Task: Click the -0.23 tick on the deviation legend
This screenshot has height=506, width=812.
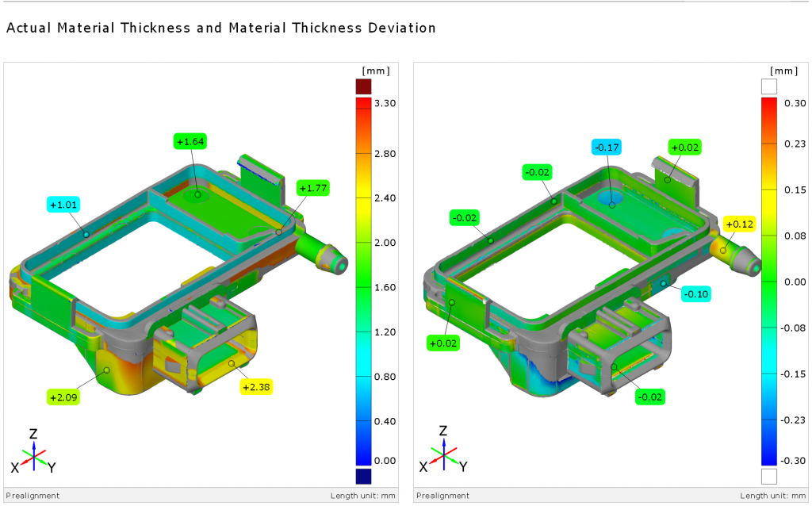Action: pos(793,420)
